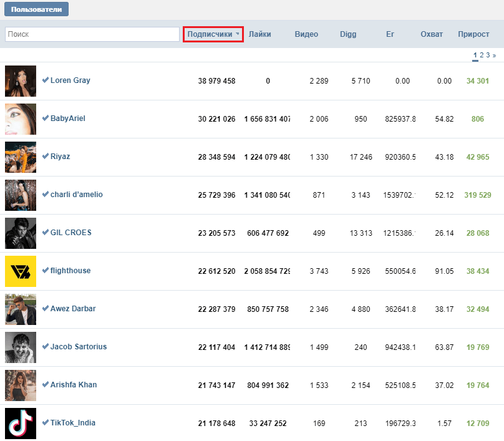Click flighthouse yellow logo avatar
This screenshot has height=441, width=504.
coord(21,271)
